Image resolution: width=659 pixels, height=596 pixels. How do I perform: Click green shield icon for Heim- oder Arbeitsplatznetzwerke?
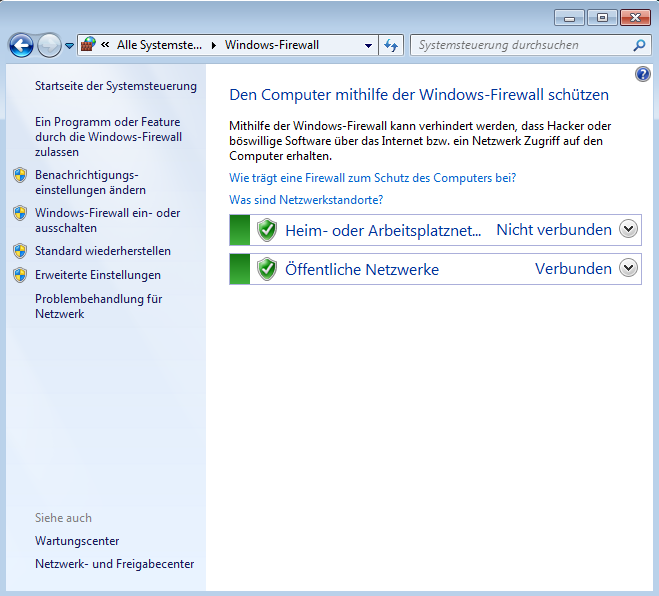pyautogui.click(x=267, y=230)
